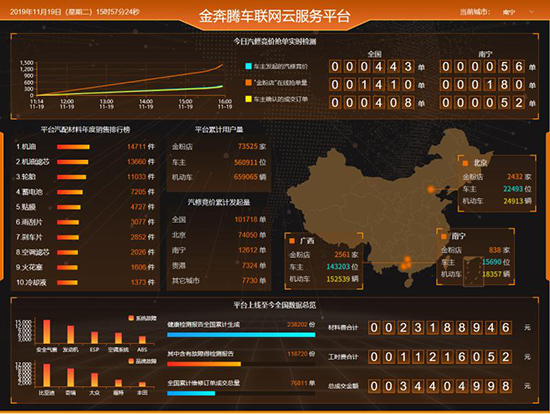Toggle the 系统故障 legend entry
550x414 pixels.
click(142, 318)
